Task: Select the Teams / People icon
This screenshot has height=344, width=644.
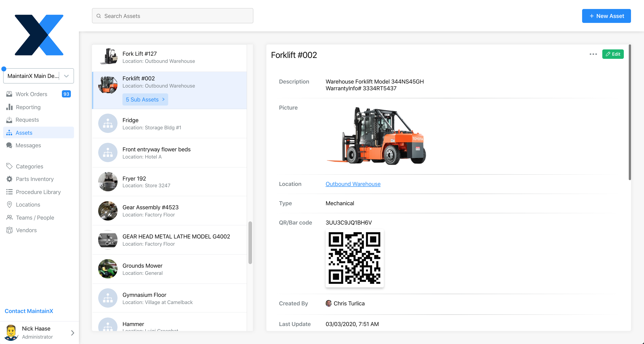Action: tap(9, 217)
